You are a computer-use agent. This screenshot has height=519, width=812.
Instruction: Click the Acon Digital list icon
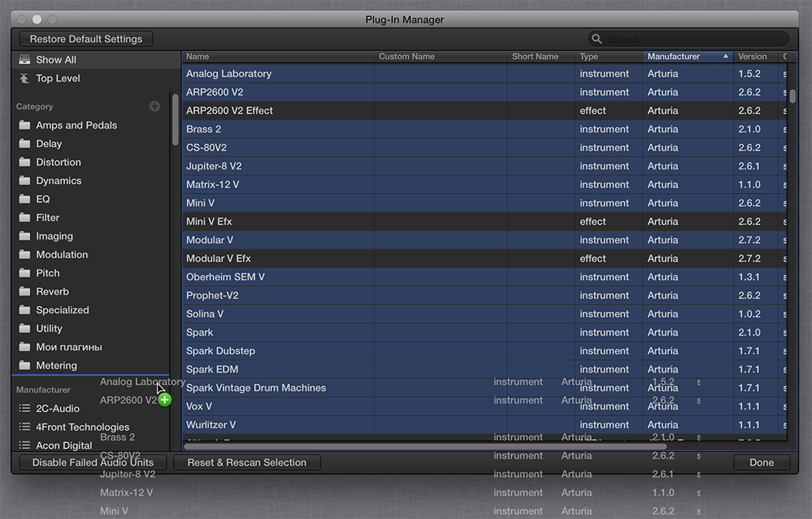(25, 445)
